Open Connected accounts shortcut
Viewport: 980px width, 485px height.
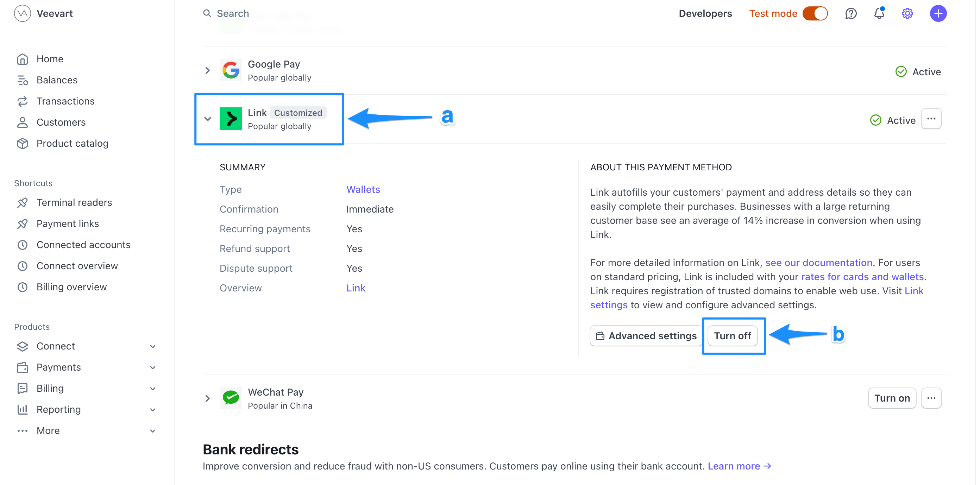coord(84,245)
